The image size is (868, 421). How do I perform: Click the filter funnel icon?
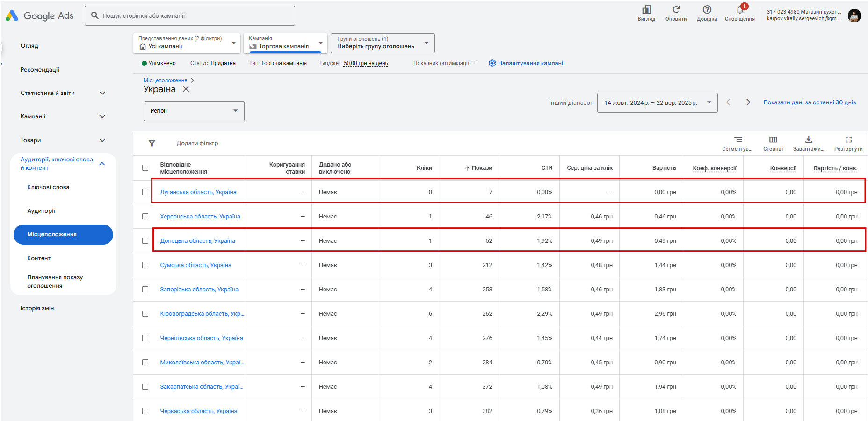152,143
